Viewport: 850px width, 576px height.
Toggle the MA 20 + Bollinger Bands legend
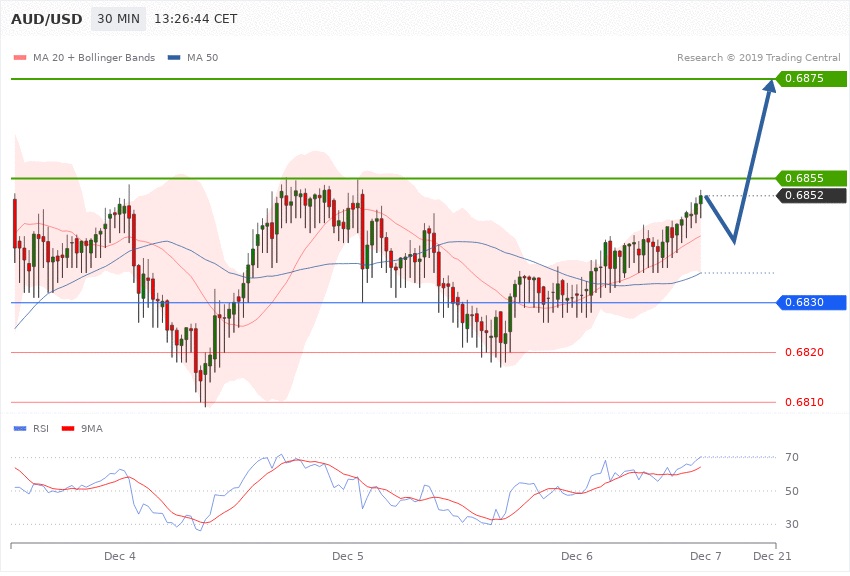pos(85,57)
